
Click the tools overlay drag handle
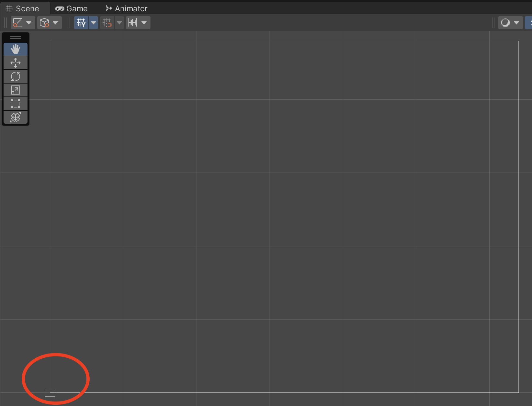(x=16, y=38)
